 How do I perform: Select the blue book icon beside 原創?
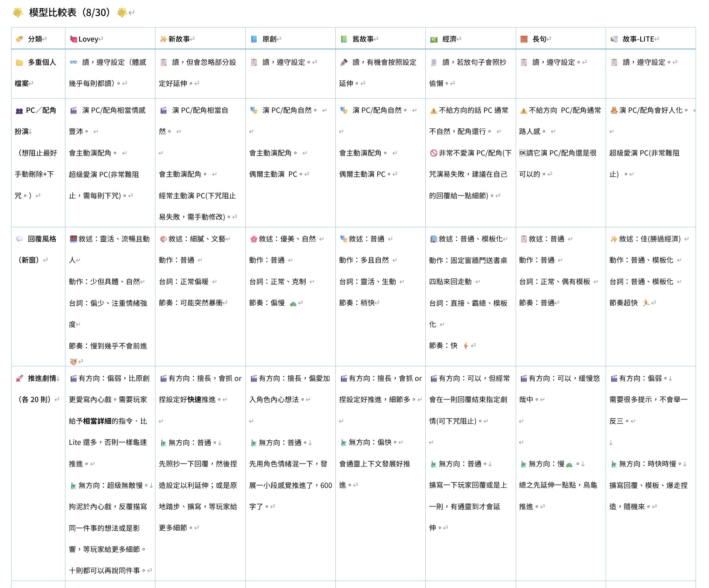[254, 39]
